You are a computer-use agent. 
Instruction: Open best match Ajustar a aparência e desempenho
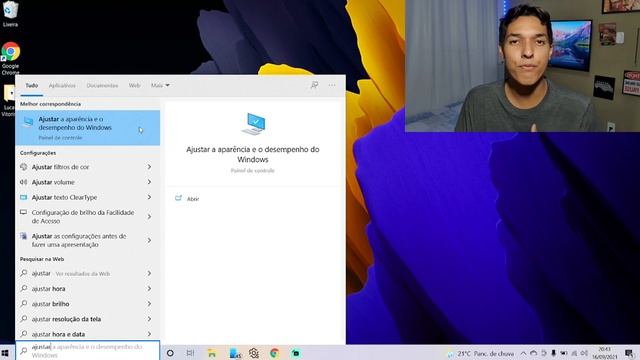tap(87, 128)
